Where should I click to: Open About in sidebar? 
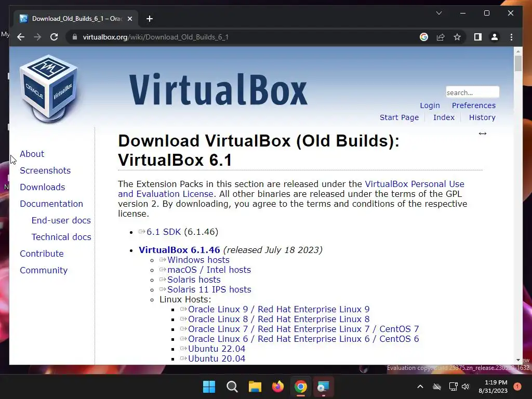tap(32, 154)
